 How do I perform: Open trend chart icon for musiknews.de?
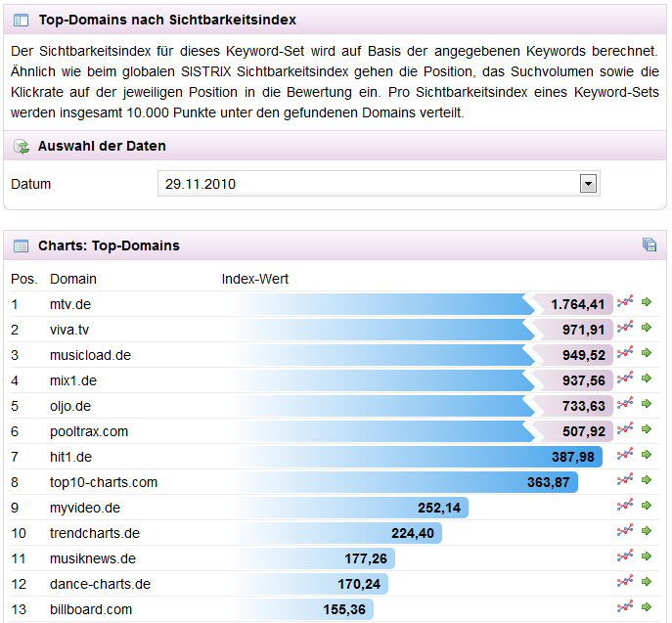click(625, 556)
